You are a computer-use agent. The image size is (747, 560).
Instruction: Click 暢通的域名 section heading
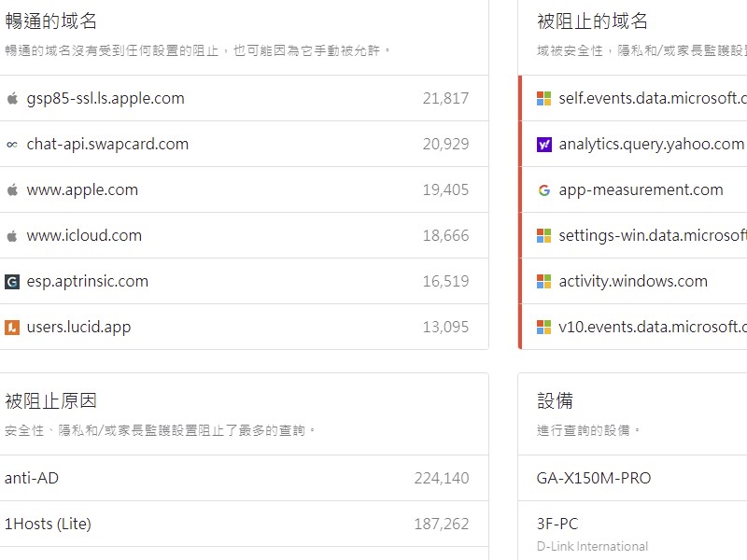(x=51, y=21)
